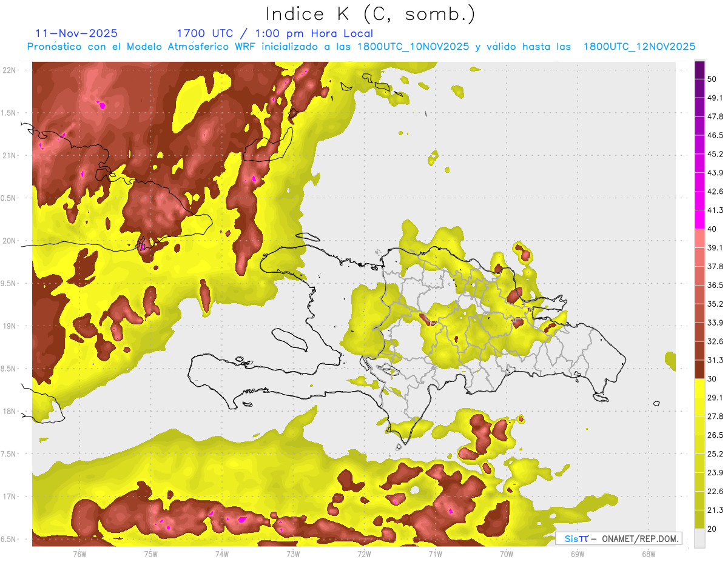Click the '68W' longitude label

tap(649, 554)
